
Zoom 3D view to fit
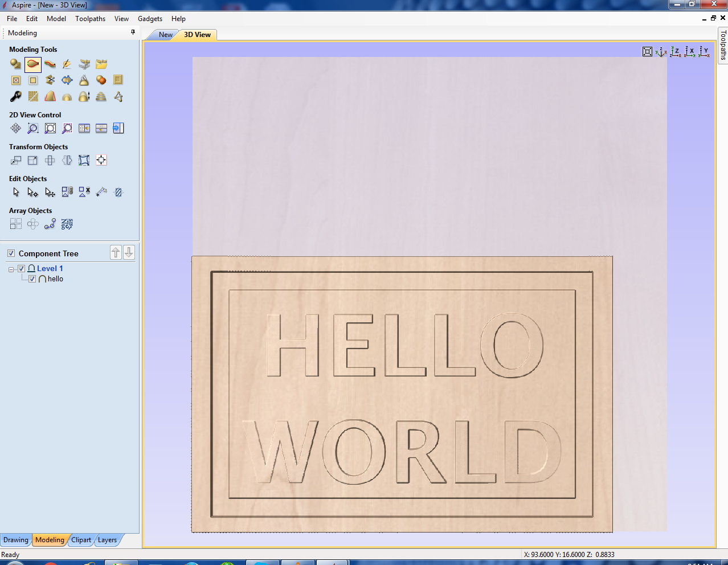(647, 52)
